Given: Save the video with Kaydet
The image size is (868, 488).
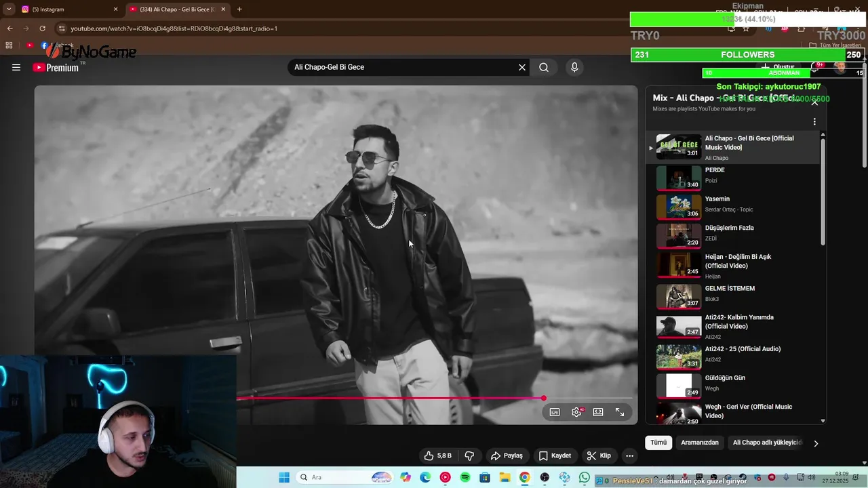Looking at the screenshot, I should [555, 455].
